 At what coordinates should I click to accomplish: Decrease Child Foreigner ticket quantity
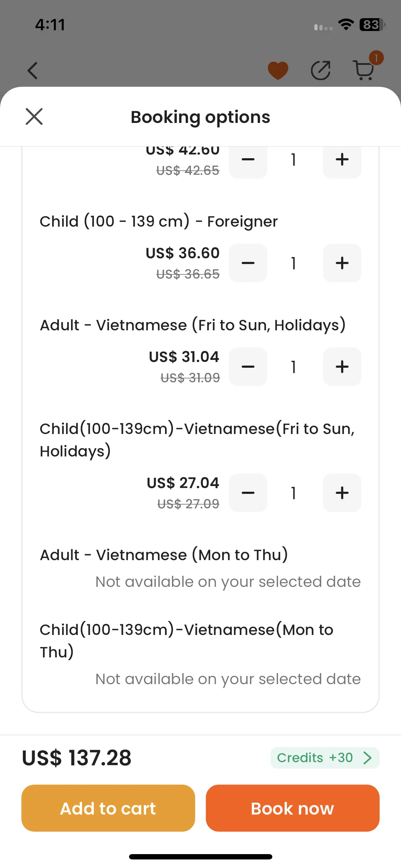(248, 263)
